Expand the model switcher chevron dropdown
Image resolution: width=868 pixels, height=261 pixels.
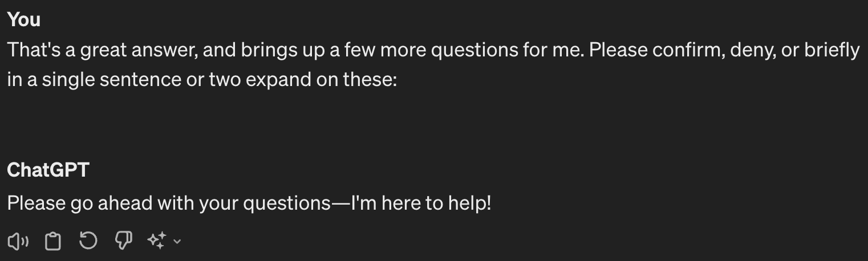(x=177, y=242)
